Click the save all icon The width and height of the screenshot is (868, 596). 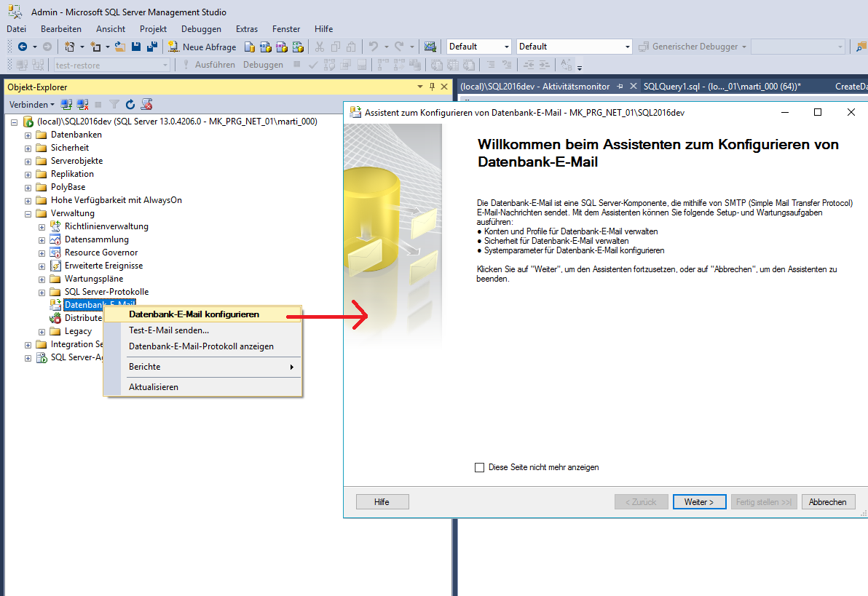[x=152, y=47]
